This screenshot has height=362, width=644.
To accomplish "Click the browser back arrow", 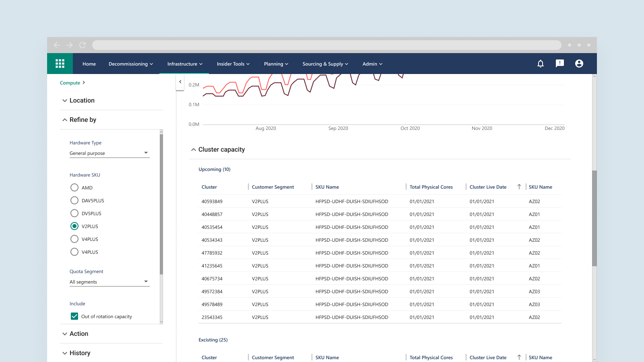I will click(x=57, y=45).
